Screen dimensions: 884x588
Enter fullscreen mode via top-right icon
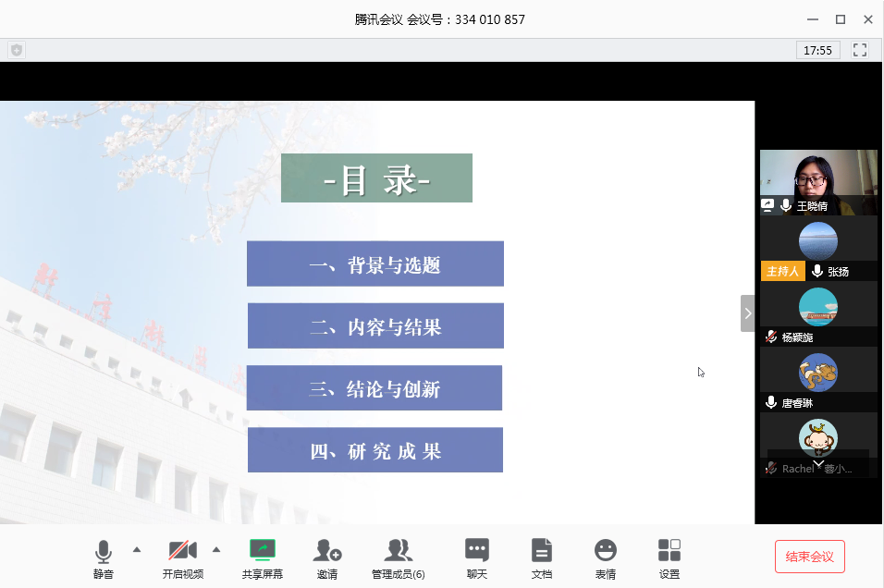pyautogui.click(x=860, y=50)
